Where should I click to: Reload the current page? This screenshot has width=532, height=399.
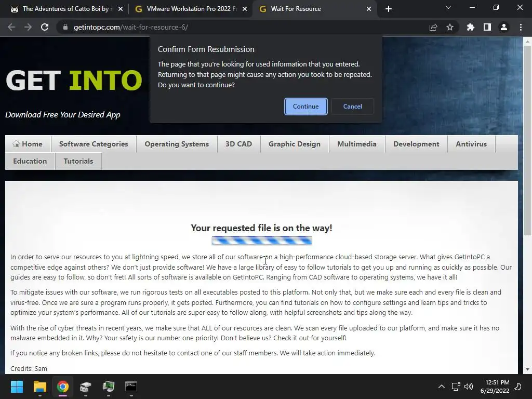(45, 27)
